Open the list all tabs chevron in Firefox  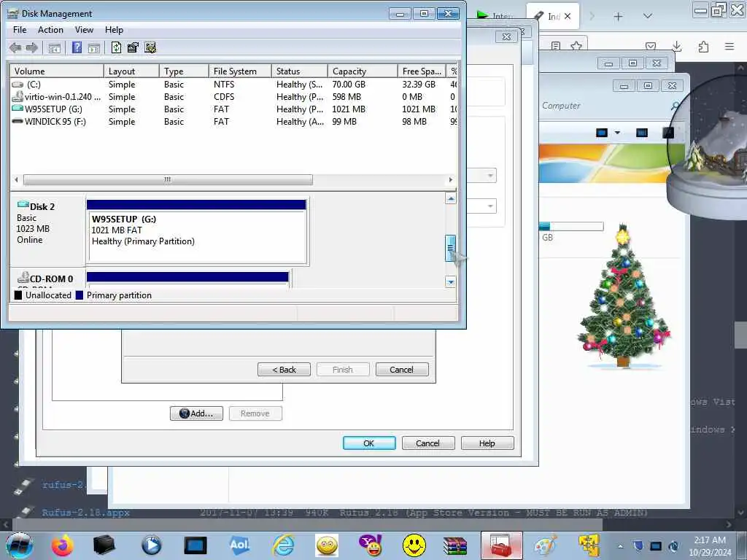pyautogui.click(x=648, y=16)
